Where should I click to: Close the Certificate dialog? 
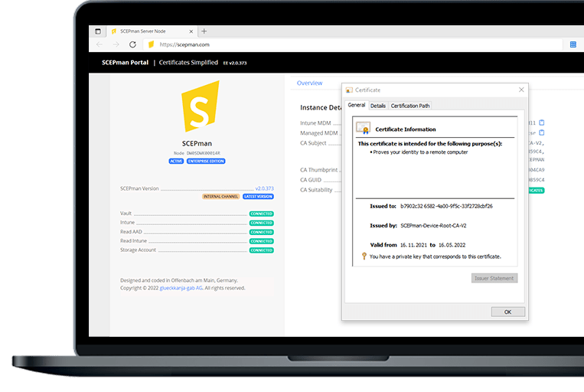point(521,90)
